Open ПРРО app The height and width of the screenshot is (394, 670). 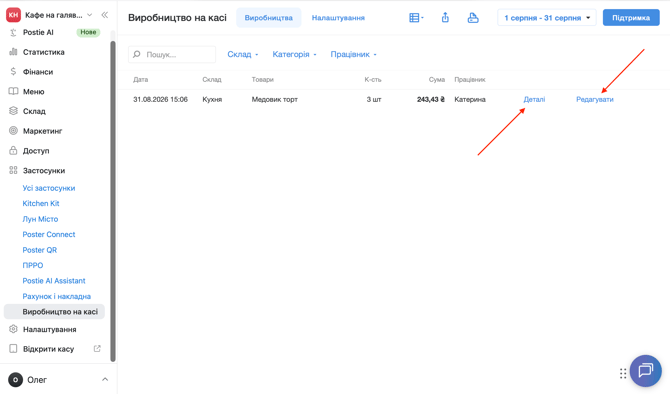tap(33, 265)
